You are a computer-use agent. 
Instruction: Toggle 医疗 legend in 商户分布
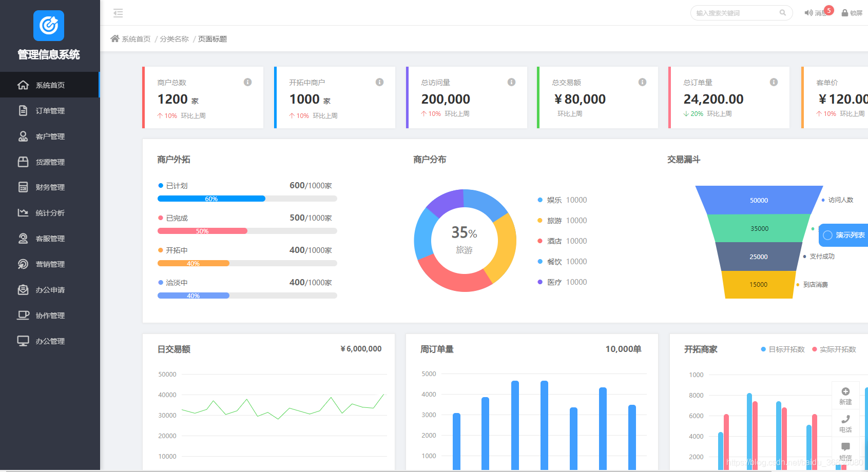pyautogui.click(x=562, y=282)
